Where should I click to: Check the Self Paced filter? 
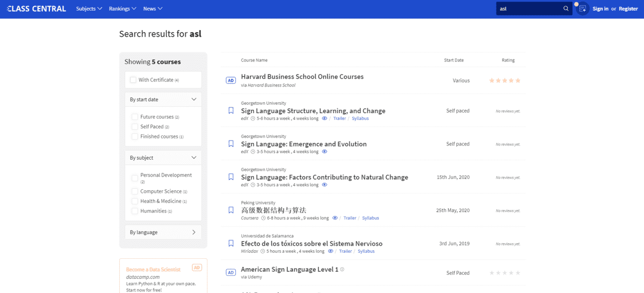click(x=135, y=127)
